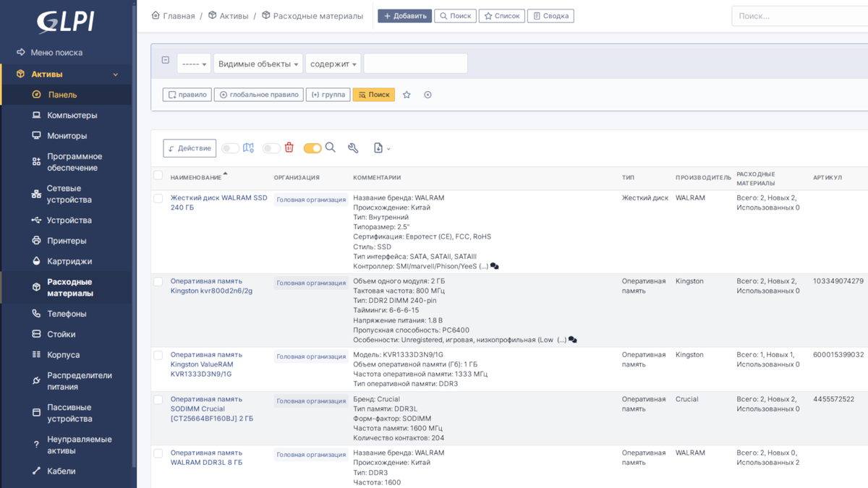Reset search criteria circle icon
Viewport: 868px width, 488px height.
pyautogui.click(x=427, y=95)
